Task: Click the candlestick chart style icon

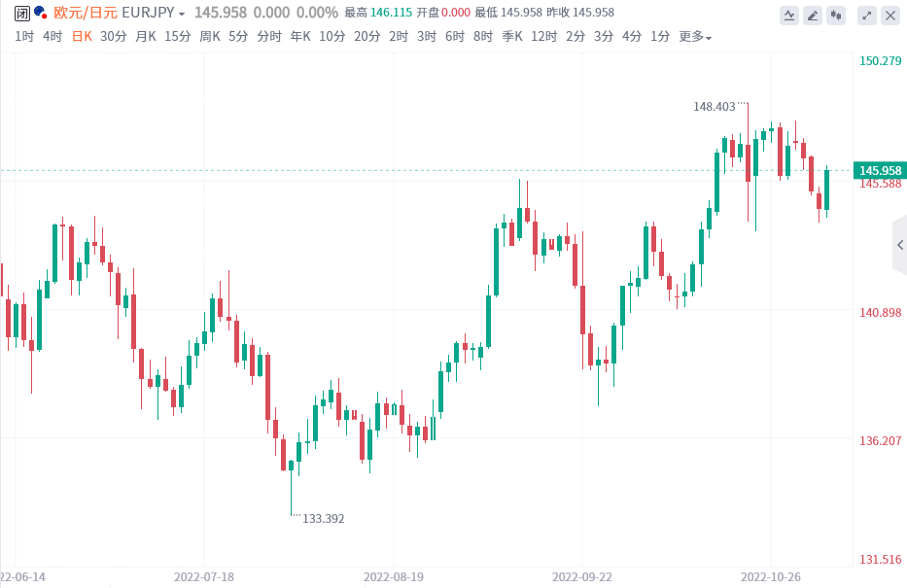Action: (836, 15)
